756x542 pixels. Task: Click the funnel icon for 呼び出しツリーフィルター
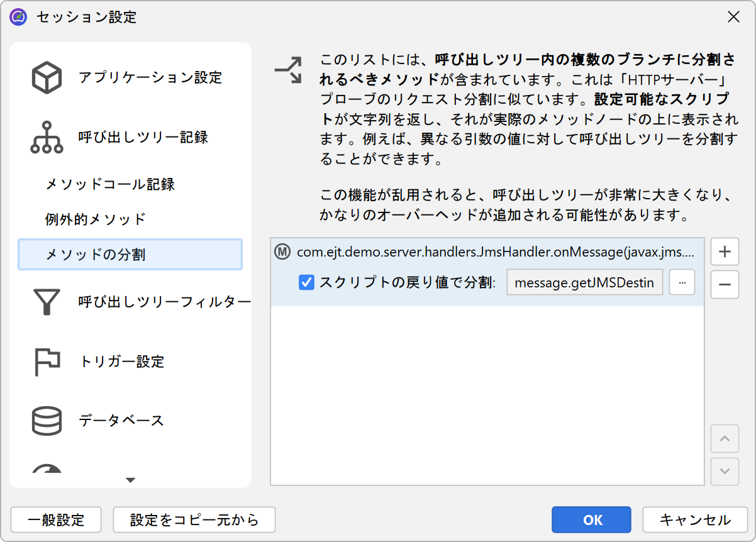pos(47,302)
